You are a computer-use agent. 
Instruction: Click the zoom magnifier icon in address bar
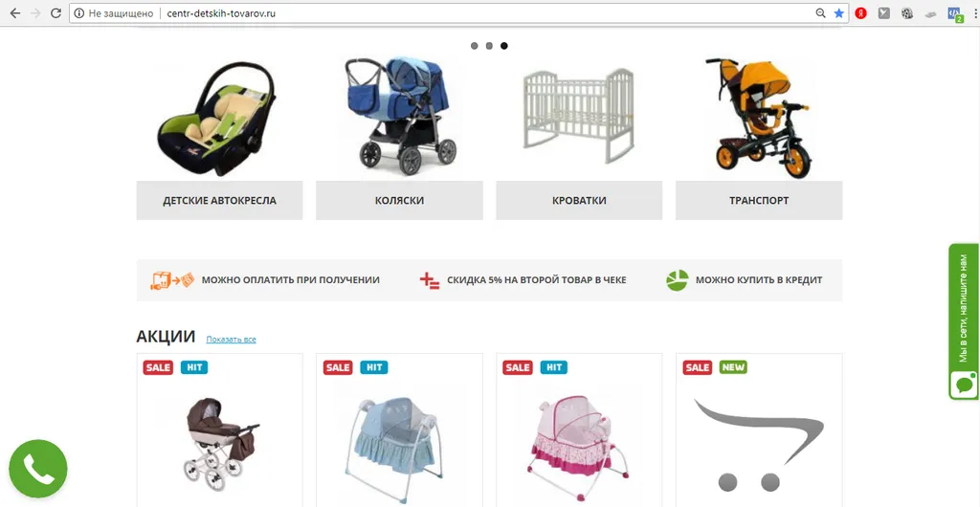click(820, 13)
